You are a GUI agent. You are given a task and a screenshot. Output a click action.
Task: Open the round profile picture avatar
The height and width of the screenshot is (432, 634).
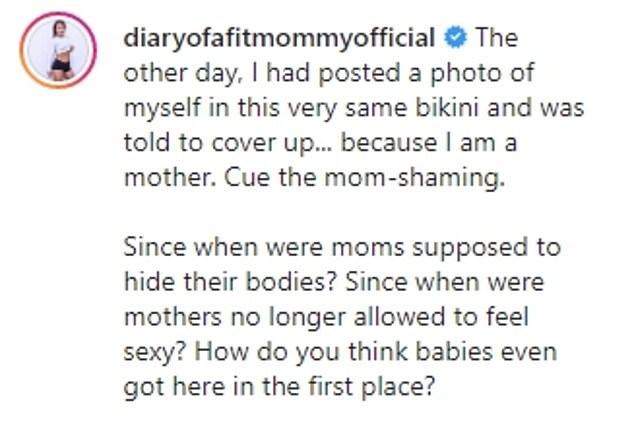tap(57, 52)
